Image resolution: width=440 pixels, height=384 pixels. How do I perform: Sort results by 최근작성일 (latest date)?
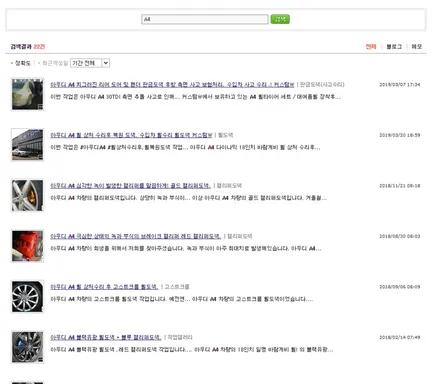55,63
